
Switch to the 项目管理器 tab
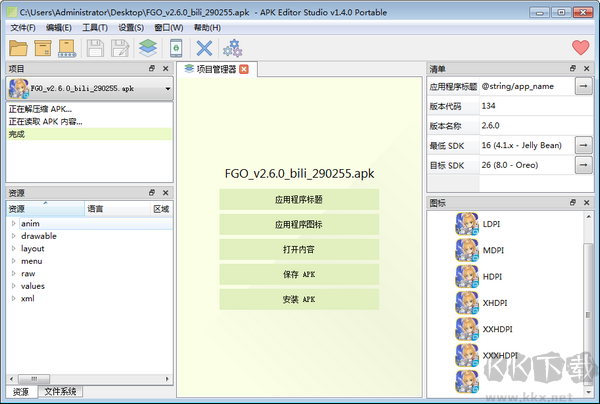pos(216,69)
